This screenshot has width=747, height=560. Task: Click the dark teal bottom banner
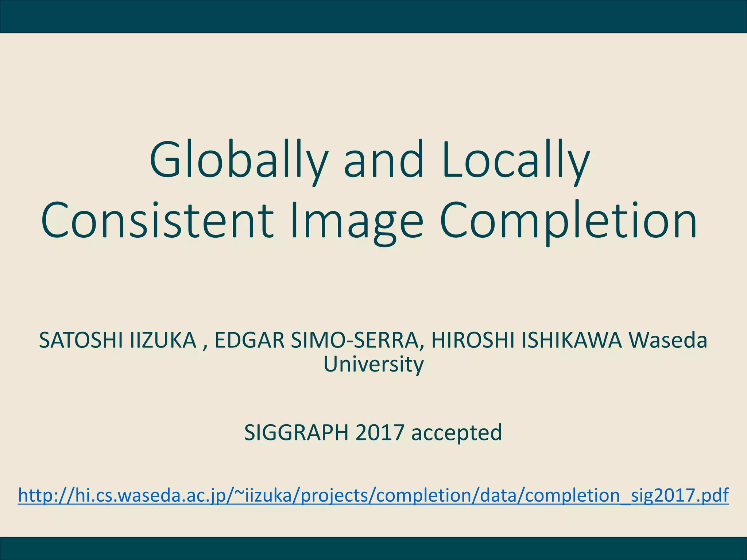coord(373,548)
